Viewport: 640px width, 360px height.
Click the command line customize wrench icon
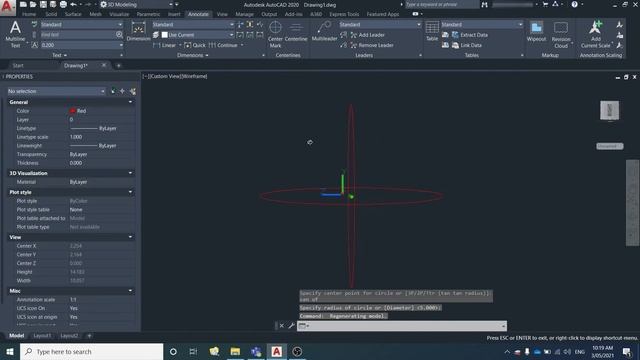(x=291, y=326)
